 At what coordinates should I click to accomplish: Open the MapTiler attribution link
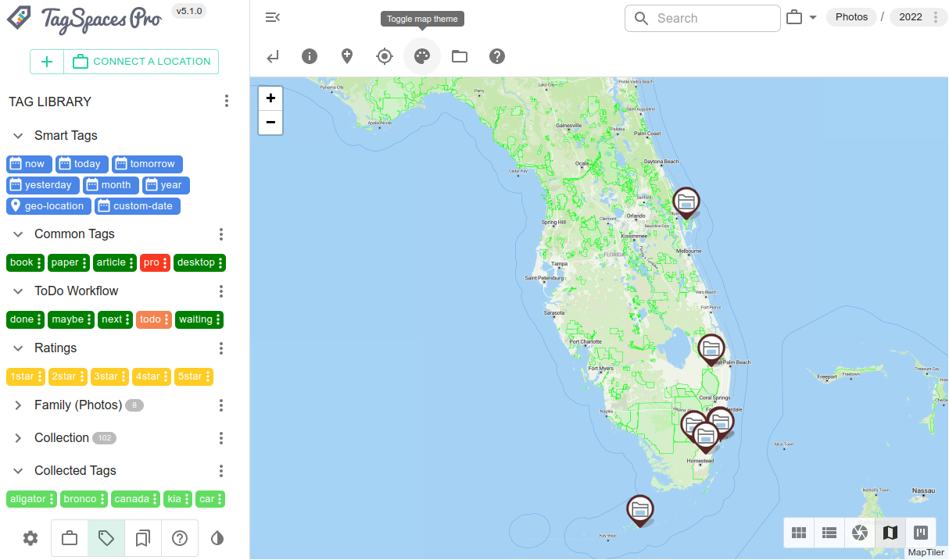tap(926, 552)
